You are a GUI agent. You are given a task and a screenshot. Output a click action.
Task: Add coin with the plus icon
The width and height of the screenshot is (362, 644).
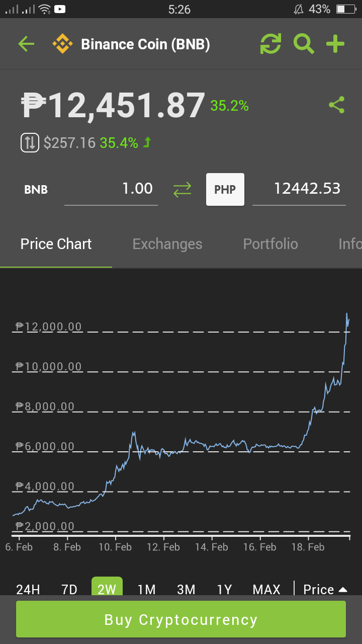pyautogui.click(x=335, y=44)
